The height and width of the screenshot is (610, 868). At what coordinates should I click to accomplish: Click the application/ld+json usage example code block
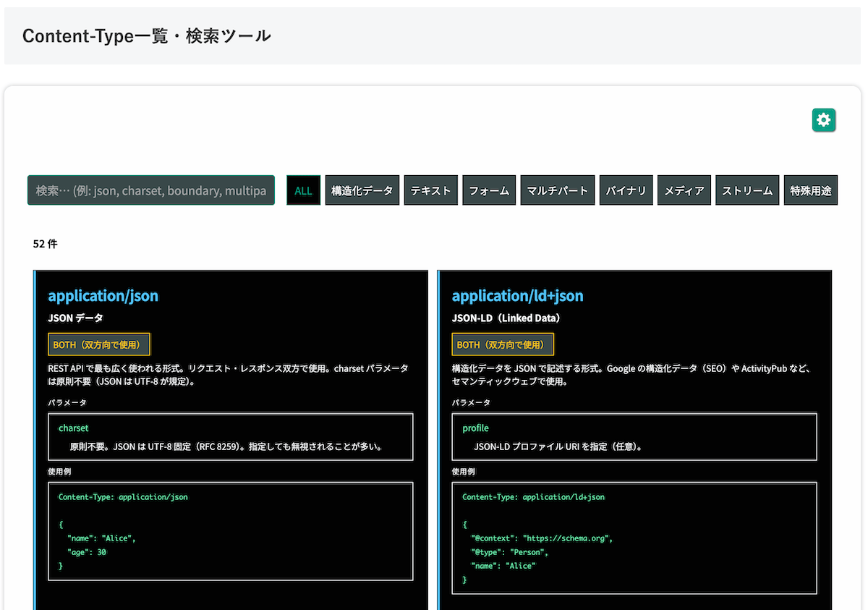coord(634,535)
